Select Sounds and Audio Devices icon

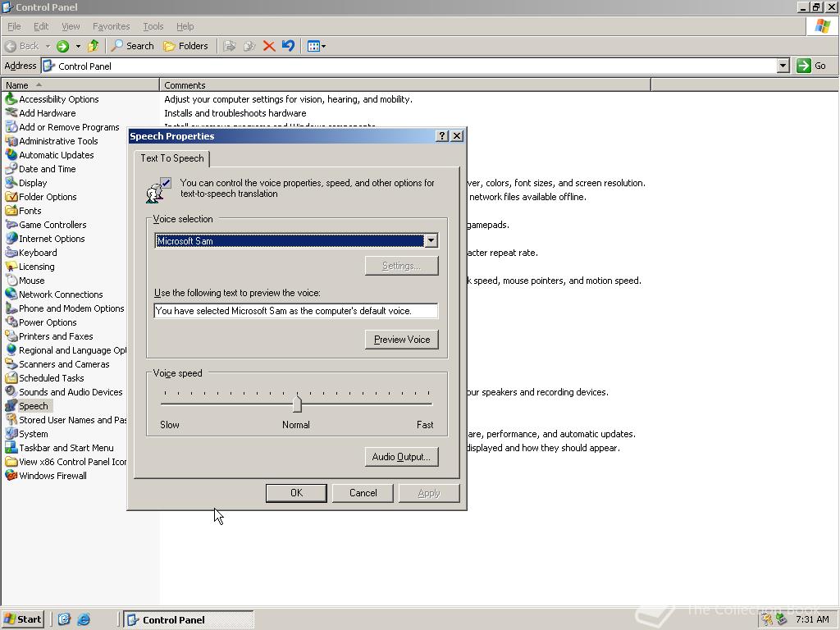click(11, 391)
